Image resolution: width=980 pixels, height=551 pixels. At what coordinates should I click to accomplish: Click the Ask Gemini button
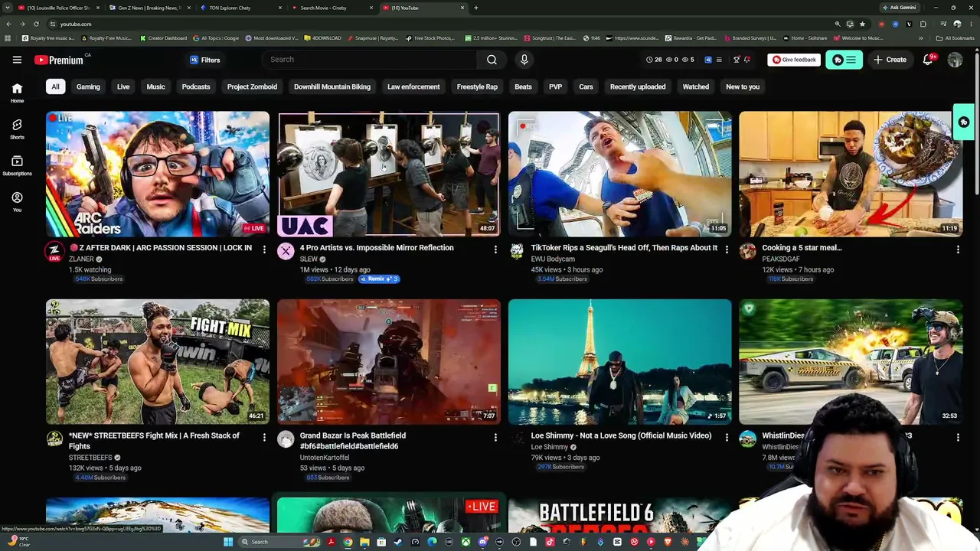[899, 8]
